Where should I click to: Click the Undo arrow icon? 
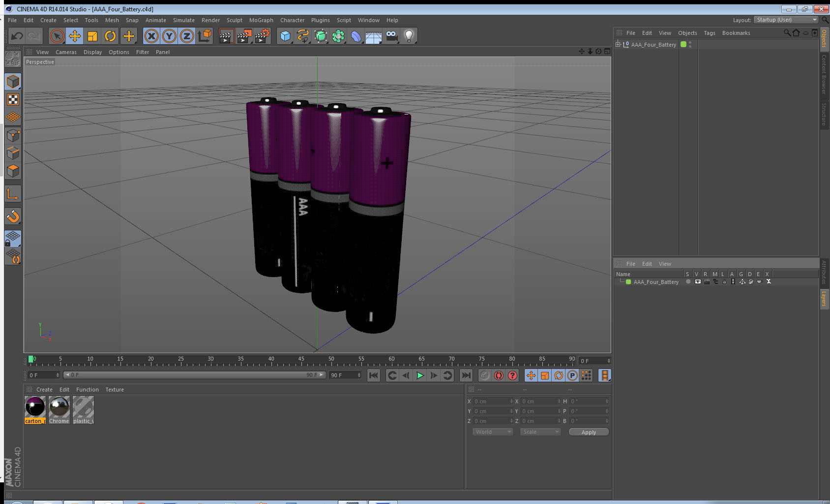pyautogui.click(x=17, y=36)
